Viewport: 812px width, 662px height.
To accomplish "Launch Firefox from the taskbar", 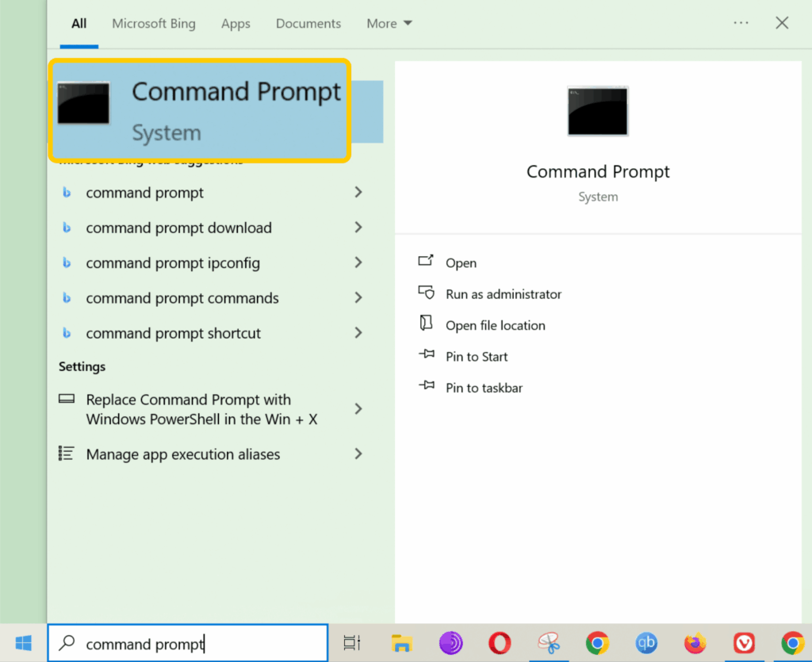I will pos(695,643).
